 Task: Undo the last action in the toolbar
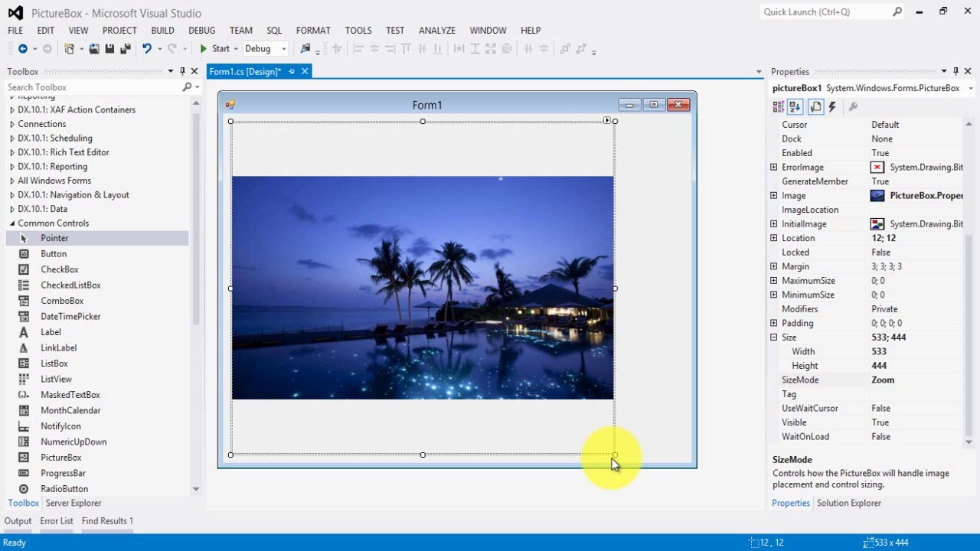click(146, 49)
